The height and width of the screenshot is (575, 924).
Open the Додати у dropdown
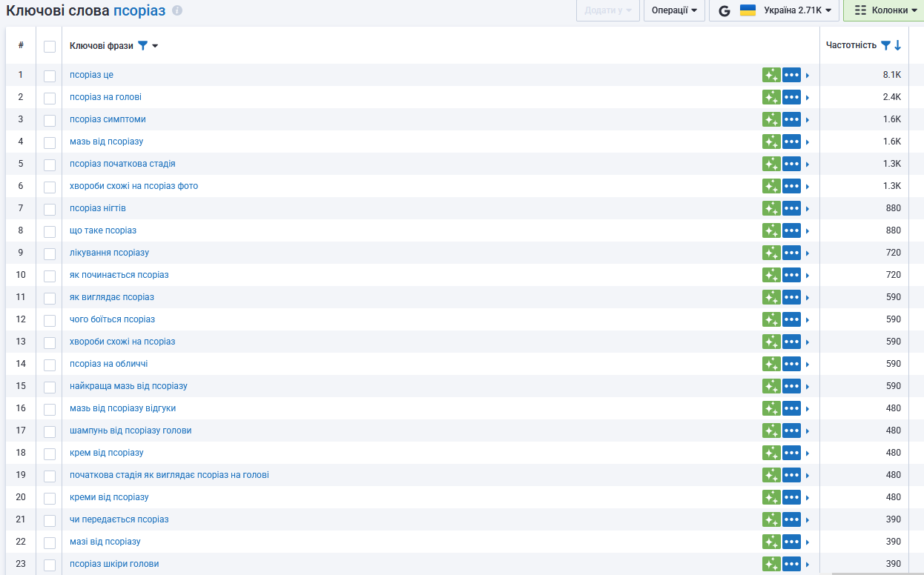608,10
